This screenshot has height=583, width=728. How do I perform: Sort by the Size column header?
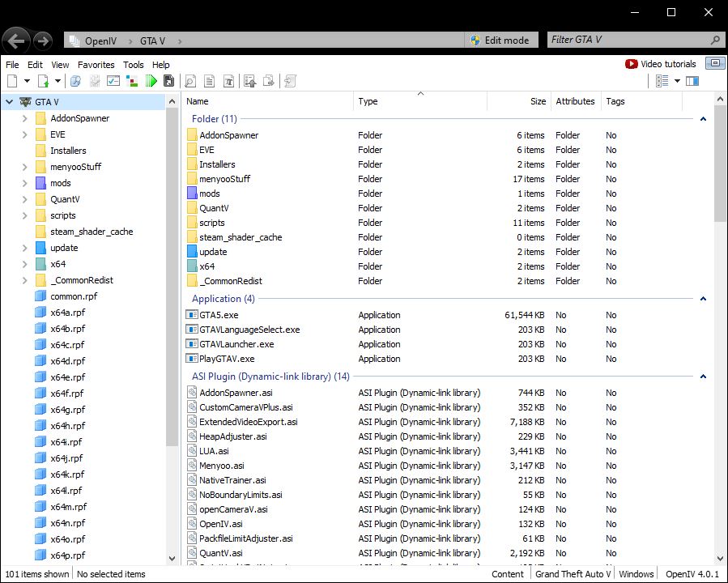(x=518, y=101)
